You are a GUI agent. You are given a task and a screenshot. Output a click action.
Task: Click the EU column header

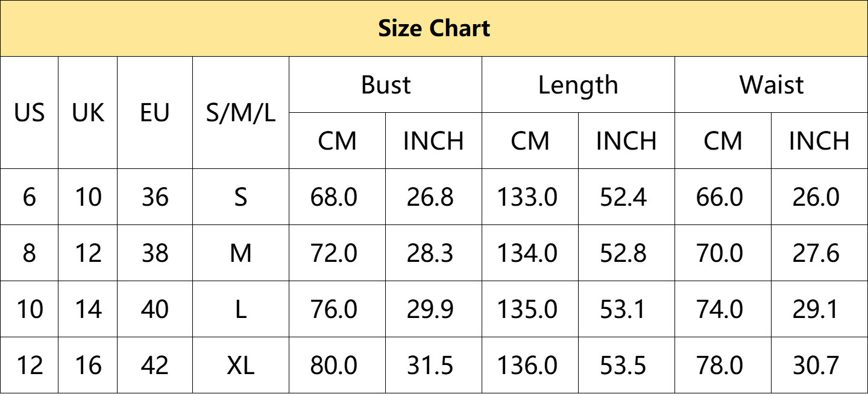(x=155, y=113)
